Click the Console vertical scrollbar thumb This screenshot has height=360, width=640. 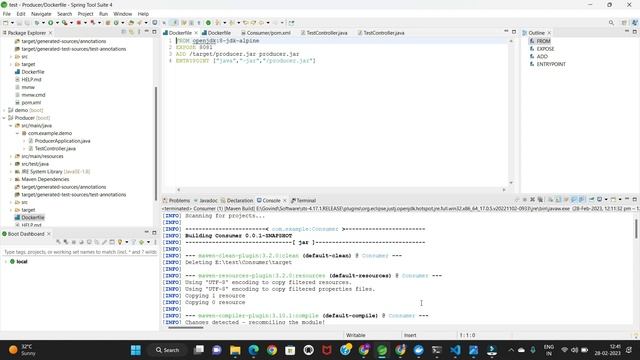(x=636, y=229)
